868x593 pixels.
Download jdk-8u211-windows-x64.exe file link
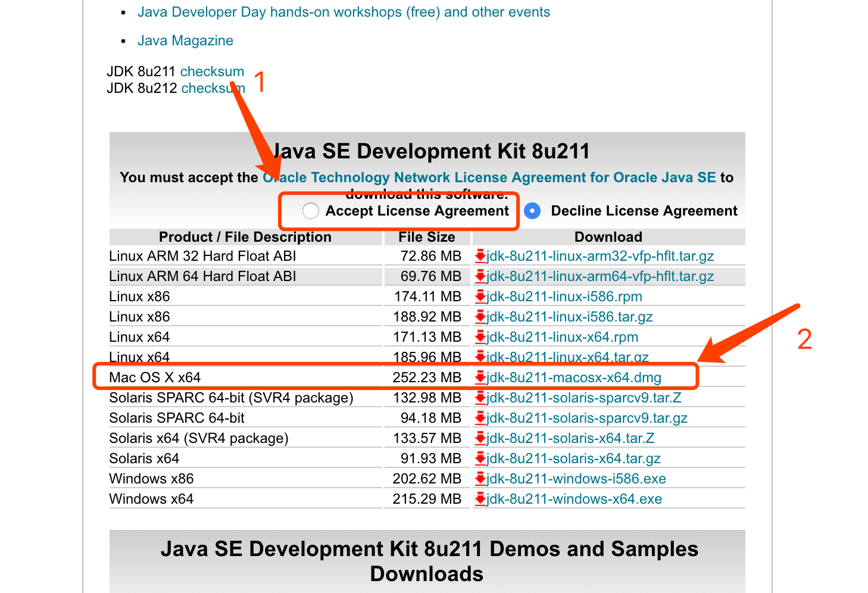click(x=574, y=499)
